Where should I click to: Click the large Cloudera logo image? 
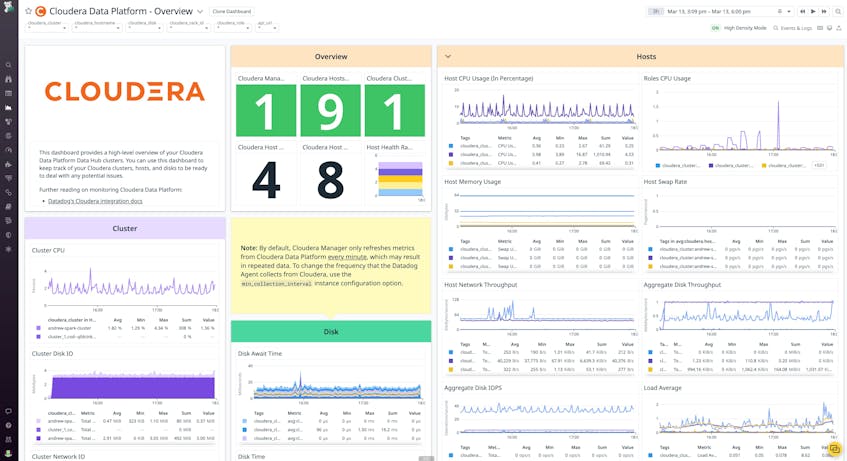coord(125,91)
